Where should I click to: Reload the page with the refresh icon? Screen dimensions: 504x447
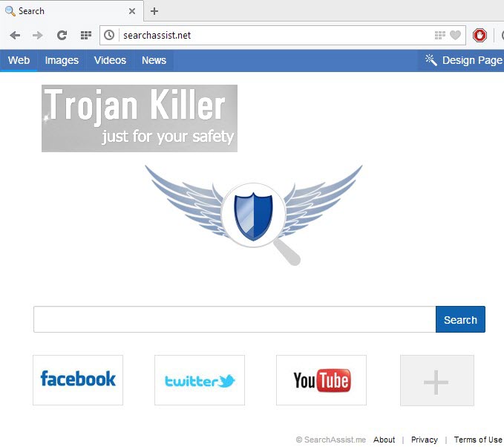point(62,35)
